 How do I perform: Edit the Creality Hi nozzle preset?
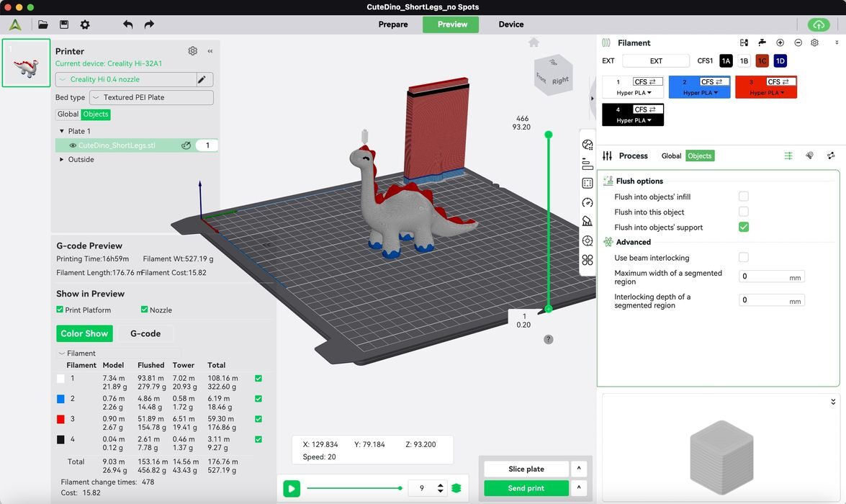[x=202, y=79]
